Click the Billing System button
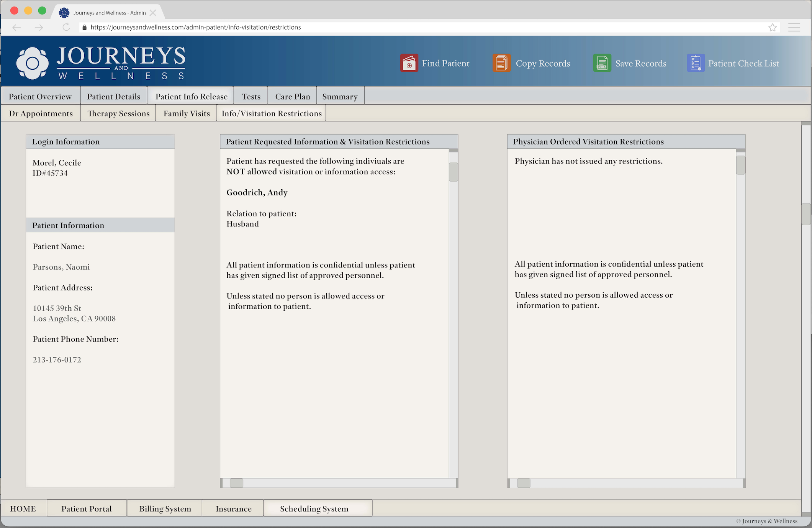Screen dimensions: 812x528 [x=165, y=508]
